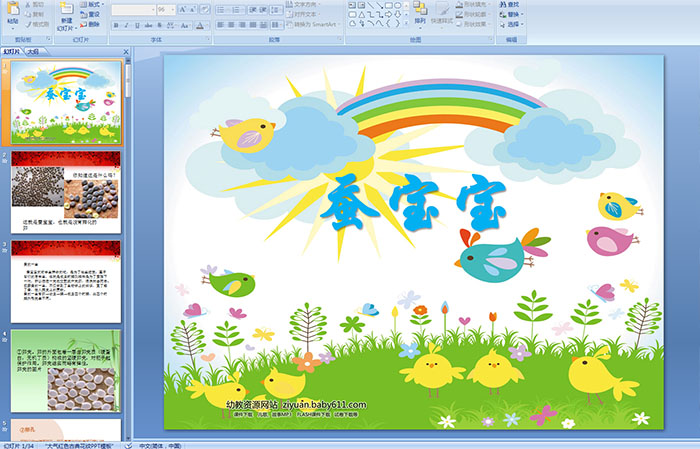Toggle text Shadow (S) formatting

[159, 25]
